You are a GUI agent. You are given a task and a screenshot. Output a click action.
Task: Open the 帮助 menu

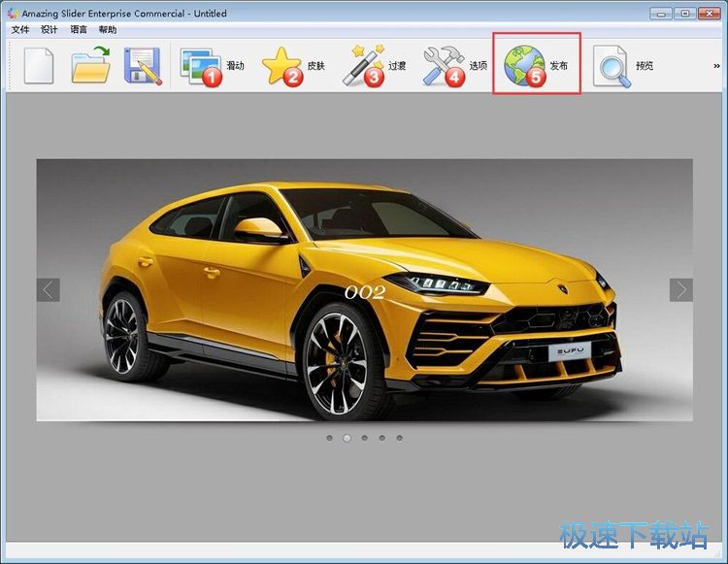tap(108, 30)
